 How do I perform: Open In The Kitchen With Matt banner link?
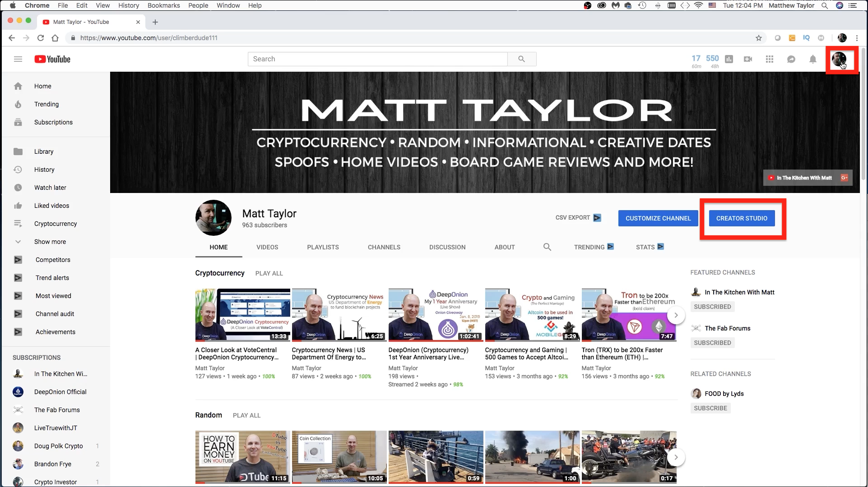pyautogui.click(x=800, y=178)
